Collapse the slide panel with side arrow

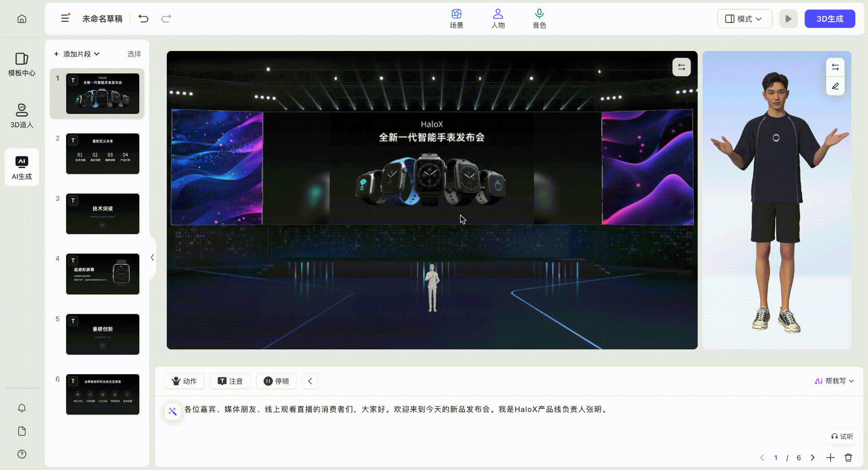tap(152, 258)
